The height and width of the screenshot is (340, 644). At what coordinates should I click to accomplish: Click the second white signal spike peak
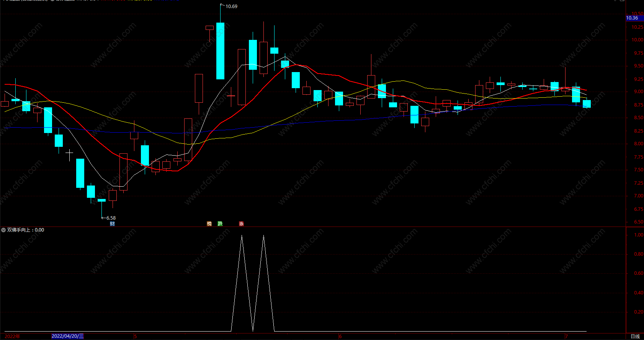click(x=263, y=235)
